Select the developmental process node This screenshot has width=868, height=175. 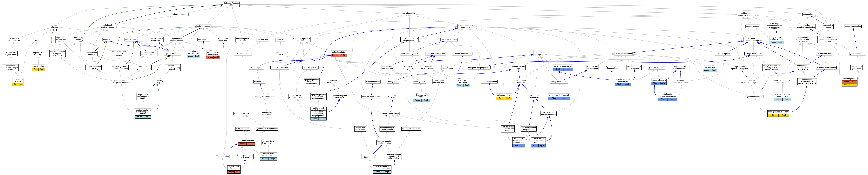pyautogui.click(x=409, y=14)
